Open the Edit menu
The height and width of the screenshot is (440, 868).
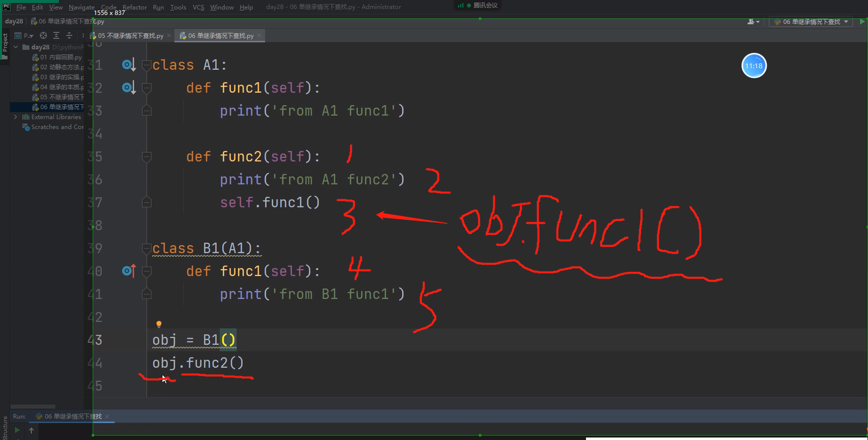37,7
